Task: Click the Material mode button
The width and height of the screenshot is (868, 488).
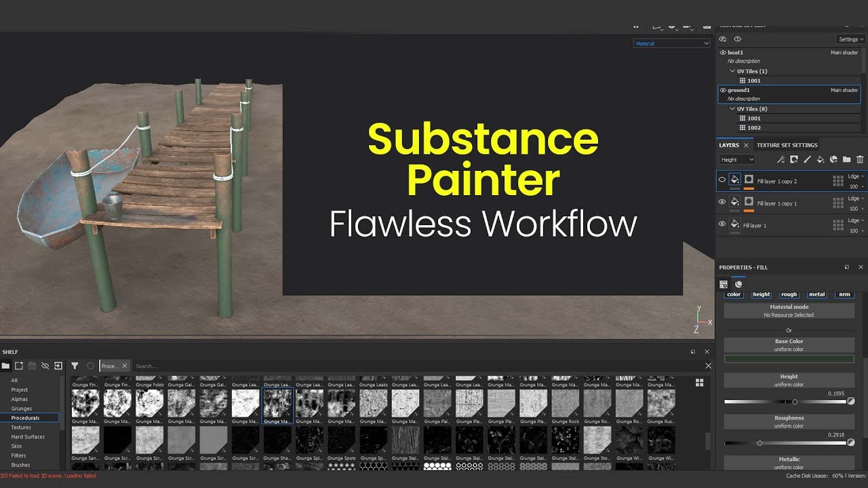Action: [x=789, y=311]
